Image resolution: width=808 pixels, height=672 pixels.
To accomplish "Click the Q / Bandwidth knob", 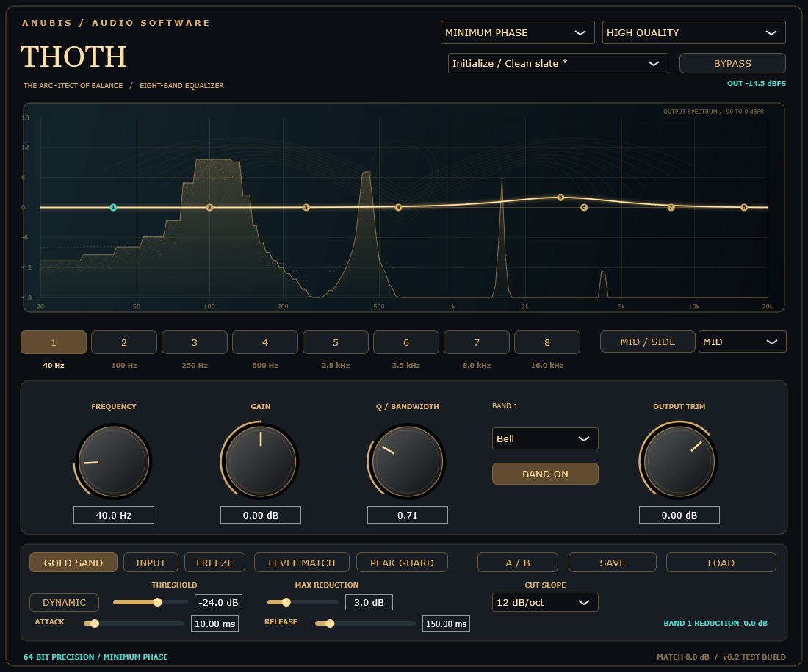I will tap(408, 461).
